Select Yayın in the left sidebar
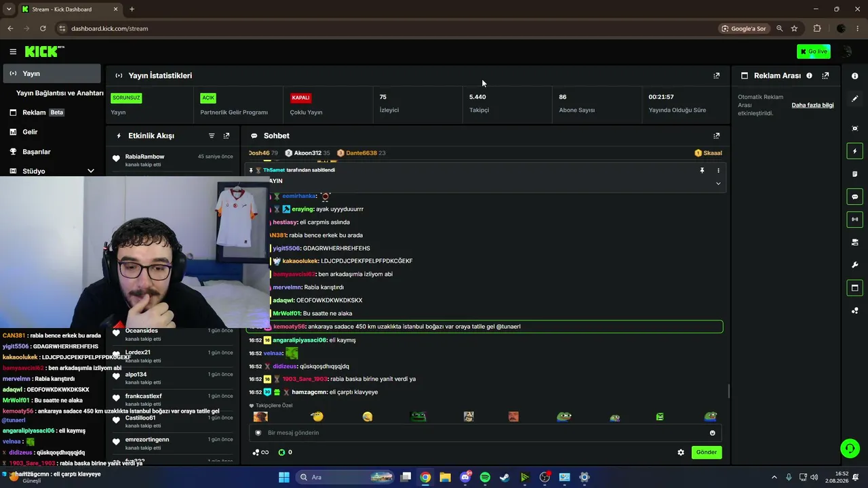The height and width of the screenshot is (488, 868). pyautogui.click(x=51, y=73)
